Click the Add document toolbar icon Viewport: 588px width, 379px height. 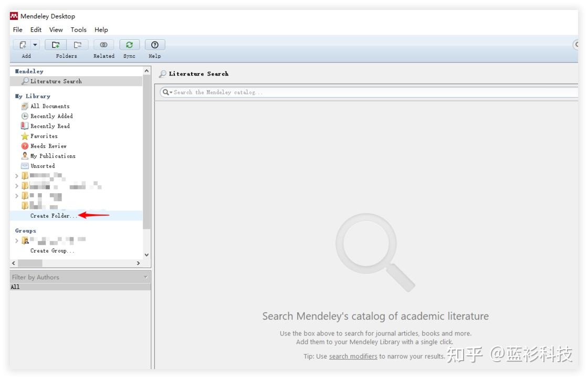23,45
